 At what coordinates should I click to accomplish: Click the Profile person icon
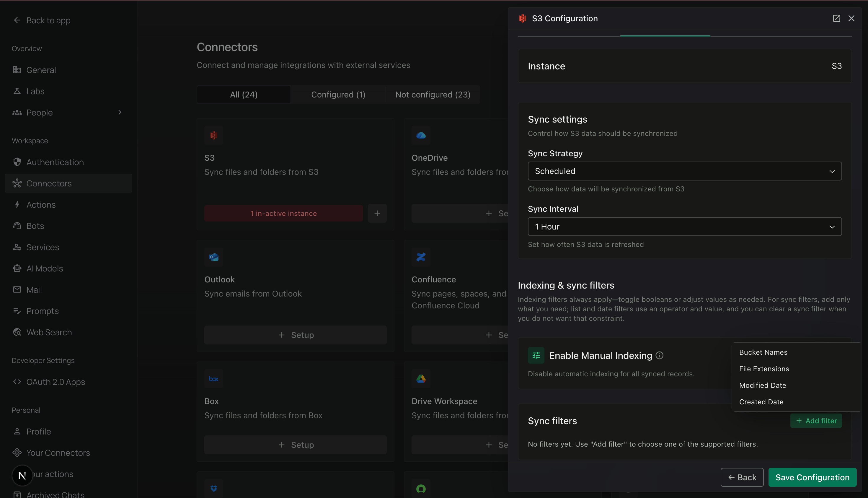click(17, 431)
